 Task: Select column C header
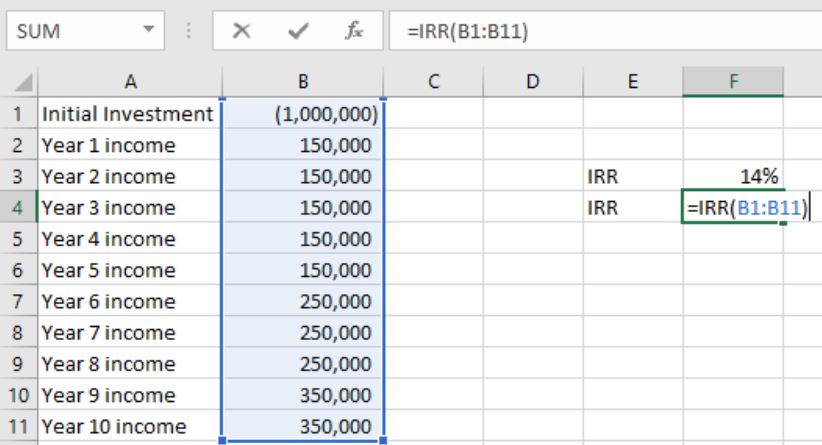(x=434, y=82)
